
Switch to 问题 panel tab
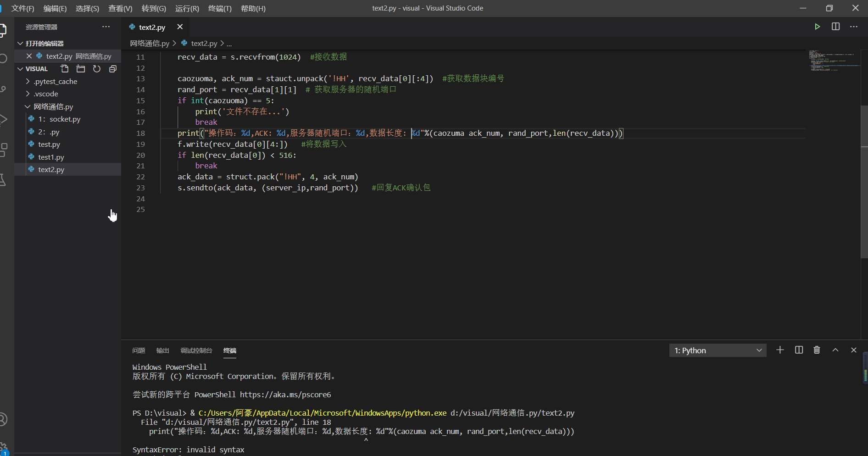[139, 350]
